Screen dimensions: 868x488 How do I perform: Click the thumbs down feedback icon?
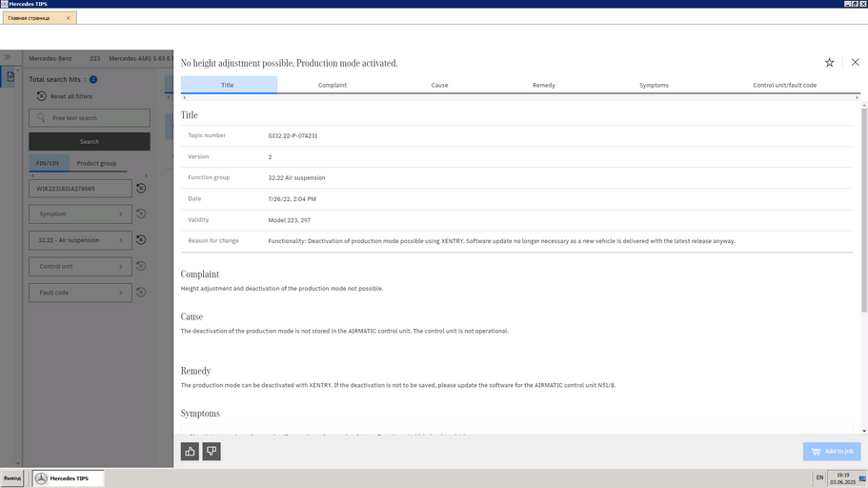pyautogui.click(x=212, y=451)
